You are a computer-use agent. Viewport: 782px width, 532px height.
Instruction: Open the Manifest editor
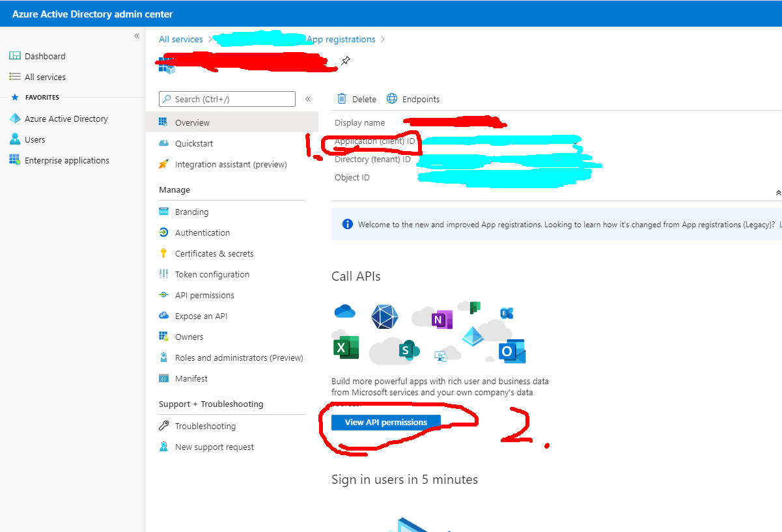(232, 378)
